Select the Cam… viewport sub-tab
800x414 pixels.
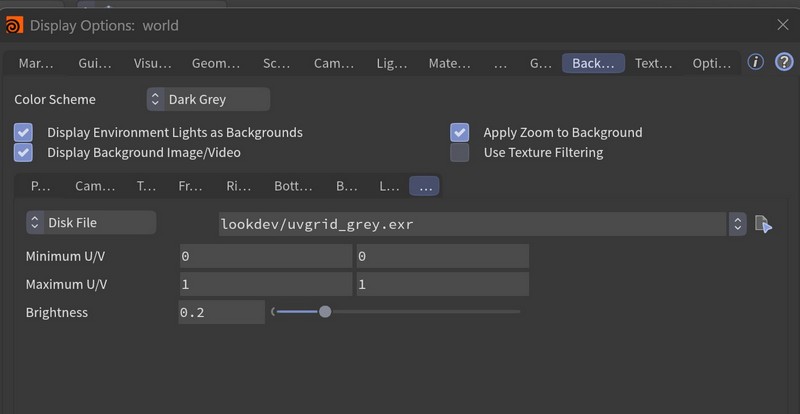[x=95, y=186]
